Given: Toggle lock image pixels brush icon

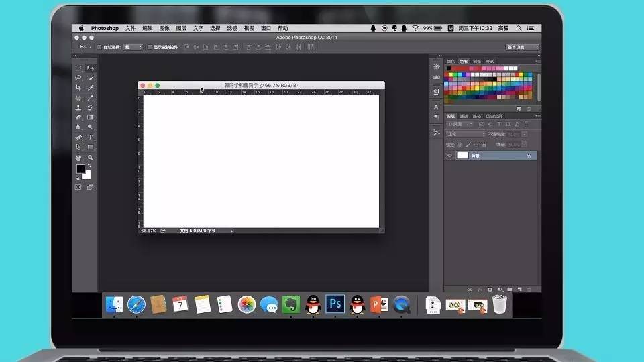Looking at the screenshot, I should click(x=468, y=145).
